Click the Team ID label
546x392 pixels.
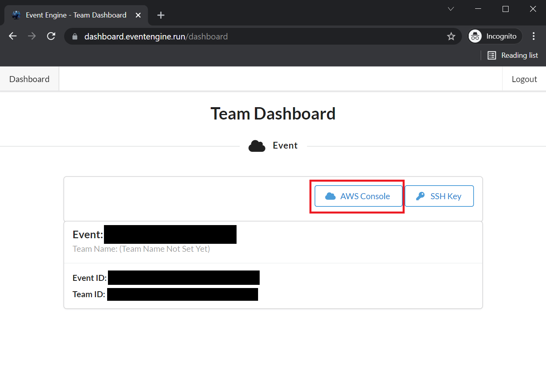point(89,294)
